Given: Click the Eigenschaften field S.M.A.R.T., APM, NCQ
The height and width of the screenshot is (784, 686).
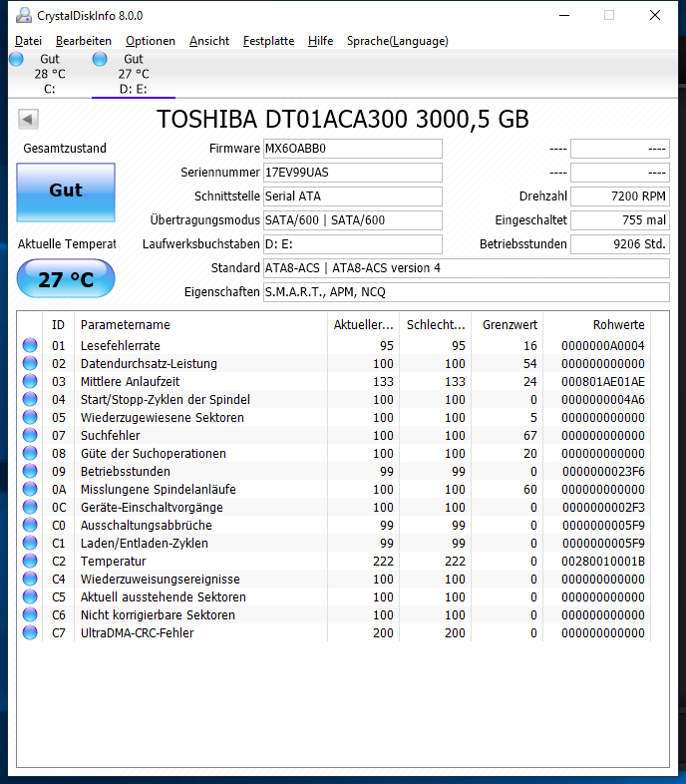Looking at the screenshot, I should (467, 292).
